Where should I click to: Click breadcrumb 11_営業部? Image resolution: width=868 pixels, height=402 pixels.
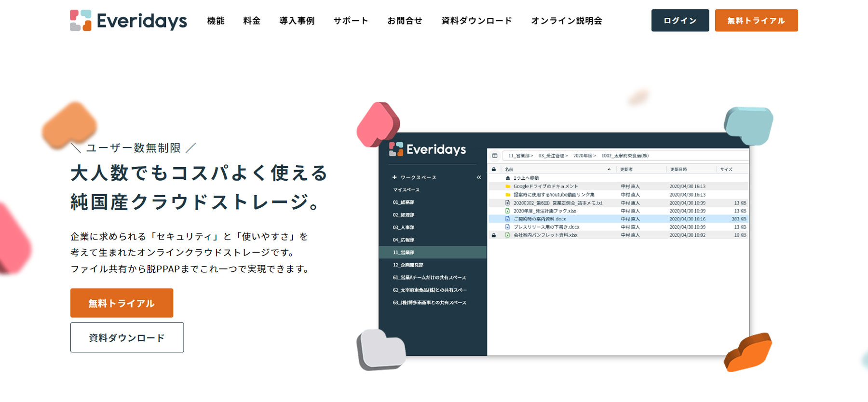pyautogui.click(x=519, y=156)
